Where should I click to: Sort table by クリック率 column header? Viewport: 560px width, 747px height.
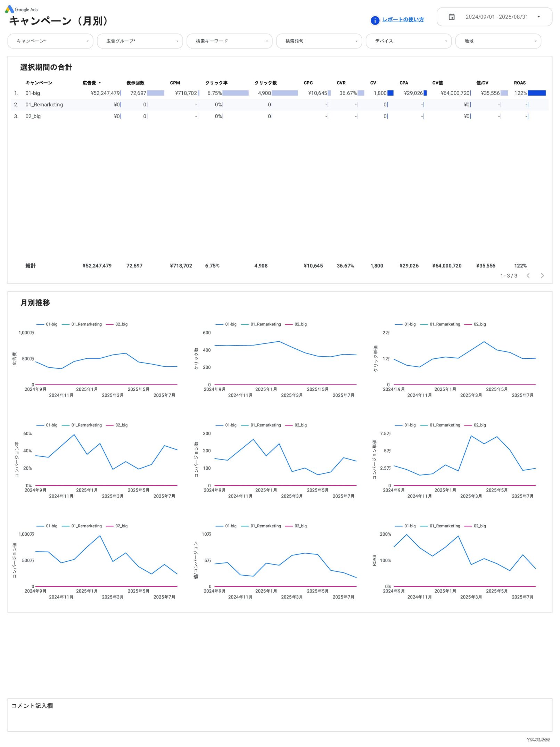216,83
